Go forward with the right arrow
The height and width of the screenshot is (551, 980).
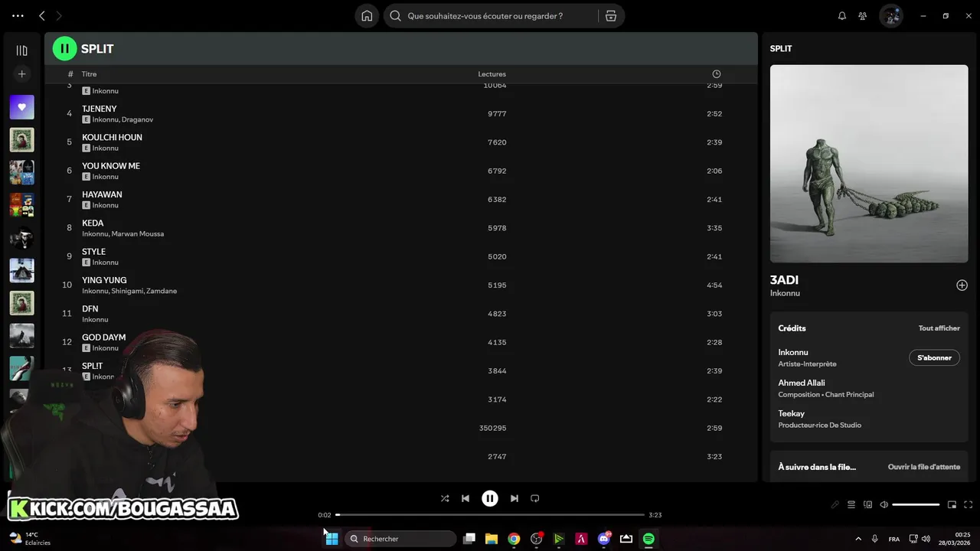pos(59,15)
